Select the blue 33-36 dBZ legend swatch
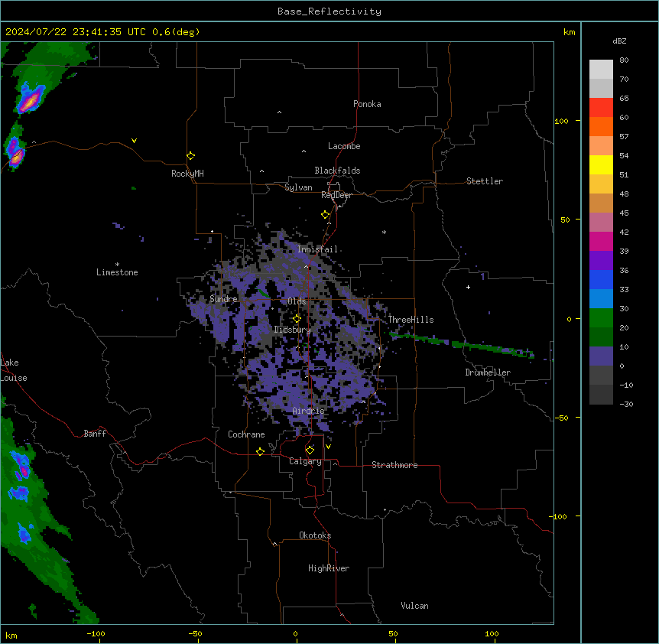The image size is (659, 644). coord(601,279)
